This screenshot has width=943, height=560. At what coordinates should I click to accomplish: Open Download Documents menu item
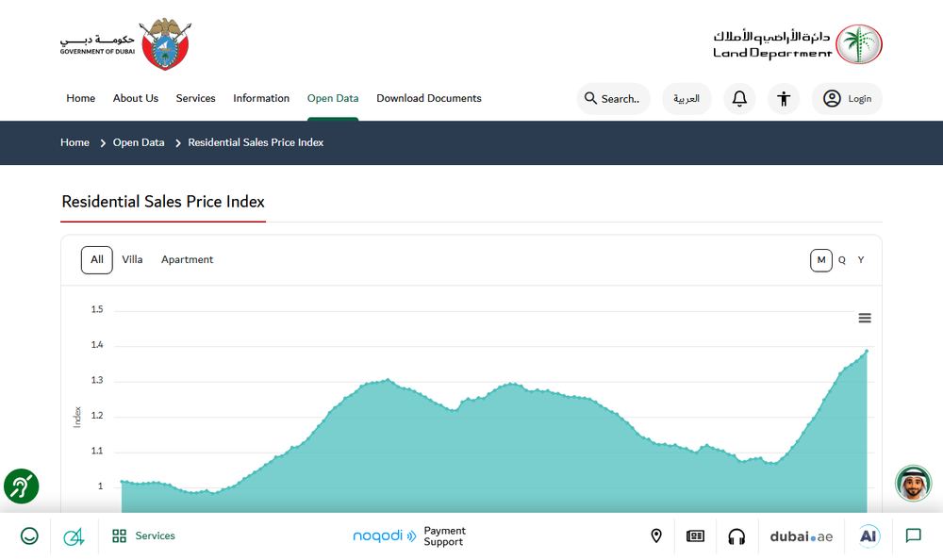coord(429,98)
